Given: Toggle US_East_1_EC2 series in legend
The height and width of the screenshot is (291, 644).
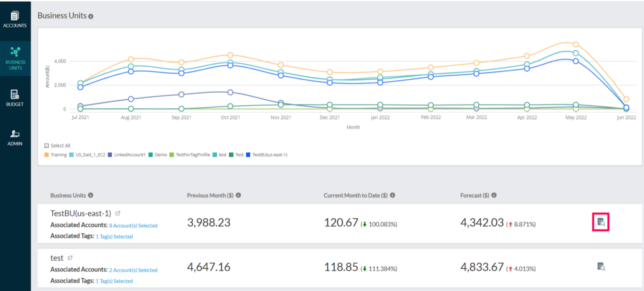Looking at the screenshot, I should 87,155.
